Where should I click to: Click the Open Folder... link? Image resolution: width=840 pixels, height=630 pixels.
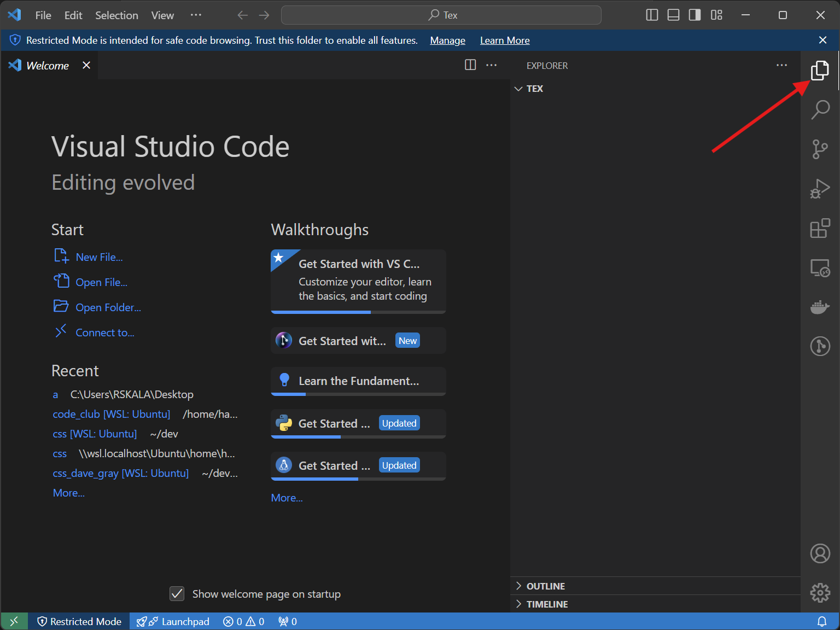click(108, 307)
